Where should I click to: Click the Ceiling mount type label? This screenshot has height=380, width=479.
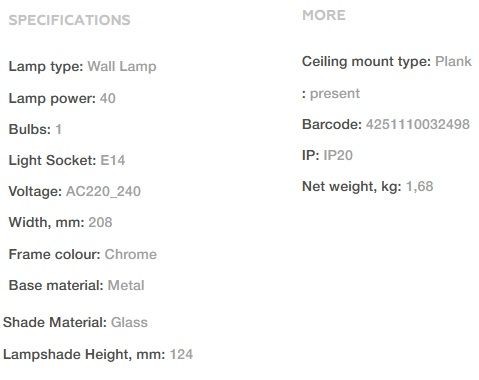tap(367, 62)
